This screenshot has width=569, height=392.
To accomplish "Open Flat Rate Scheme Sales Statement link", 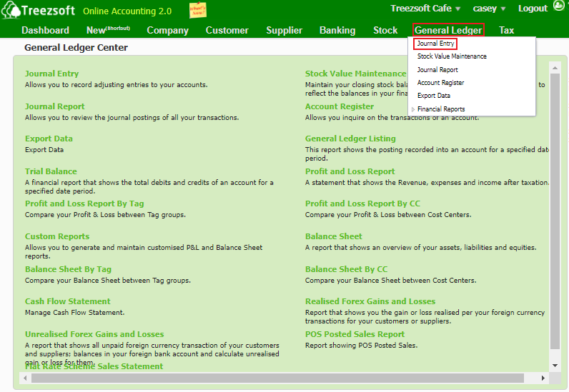I will point(94,366).
